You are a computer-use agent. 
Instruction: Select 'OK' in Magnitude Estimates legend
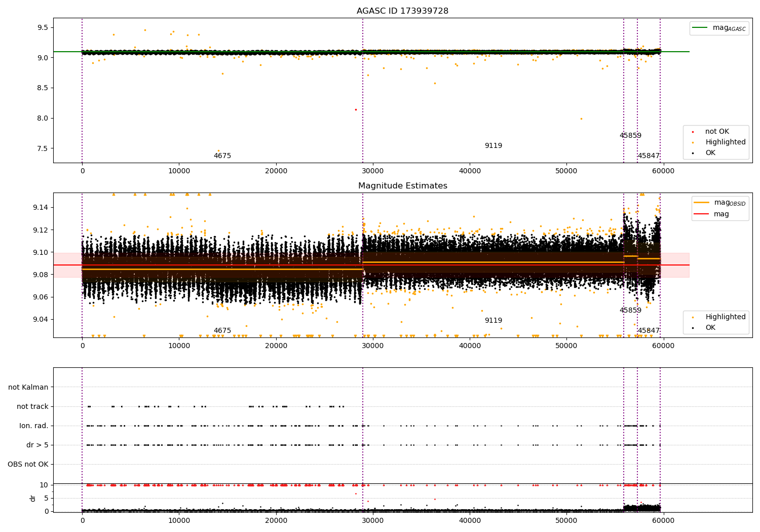710,328
